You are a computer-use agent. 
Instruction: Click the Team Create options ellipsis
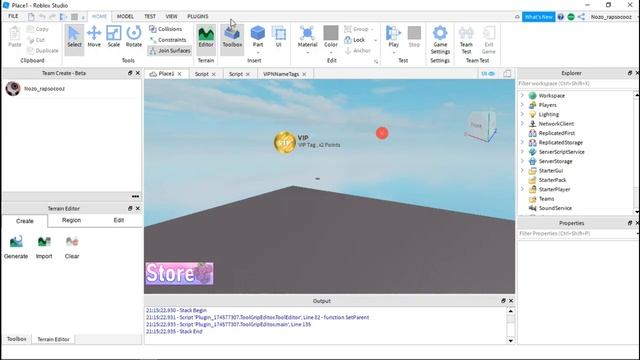click(x=135, y=197)
